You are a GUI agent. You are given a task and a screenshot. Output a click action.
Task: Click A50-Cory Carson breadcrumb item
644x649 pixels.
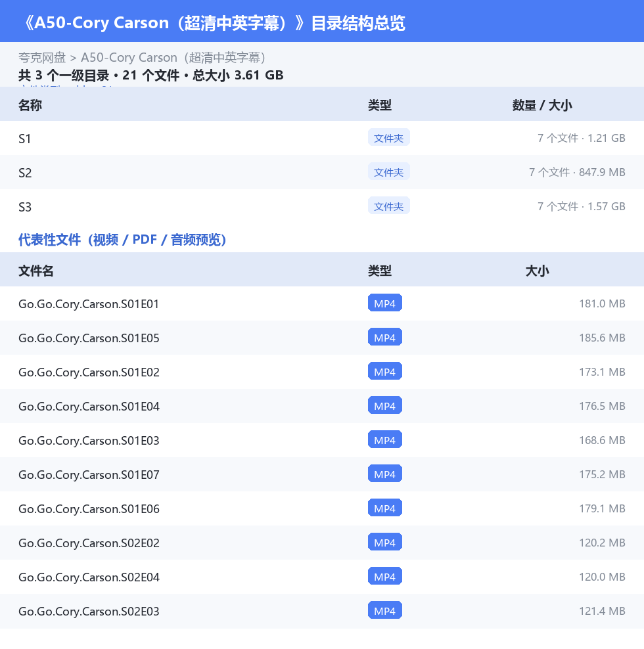pyautogui.click(x=173, y=57)
